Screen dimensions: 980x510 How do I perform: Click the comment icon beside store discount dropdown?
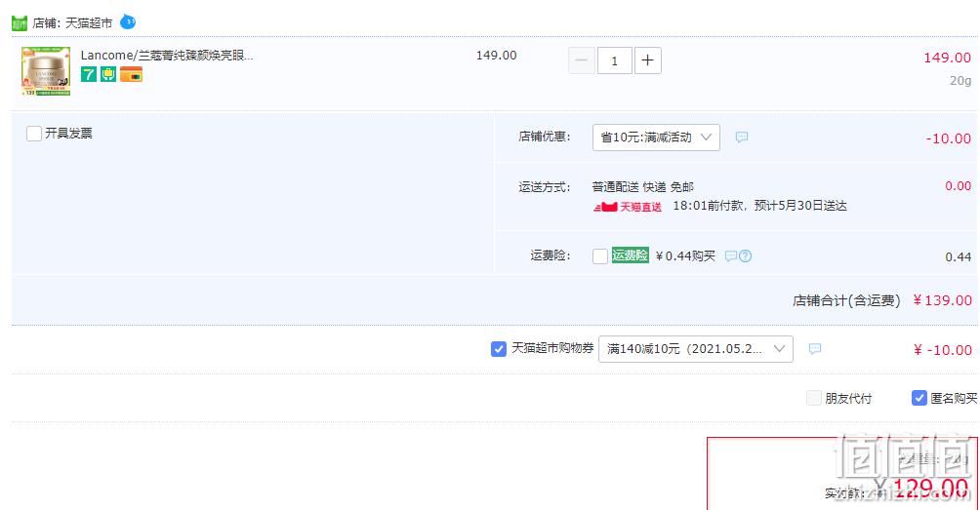point(741,137)
